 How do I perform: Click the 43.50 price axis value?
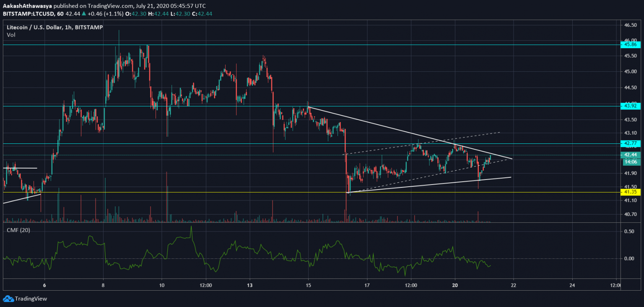point(631,120)
